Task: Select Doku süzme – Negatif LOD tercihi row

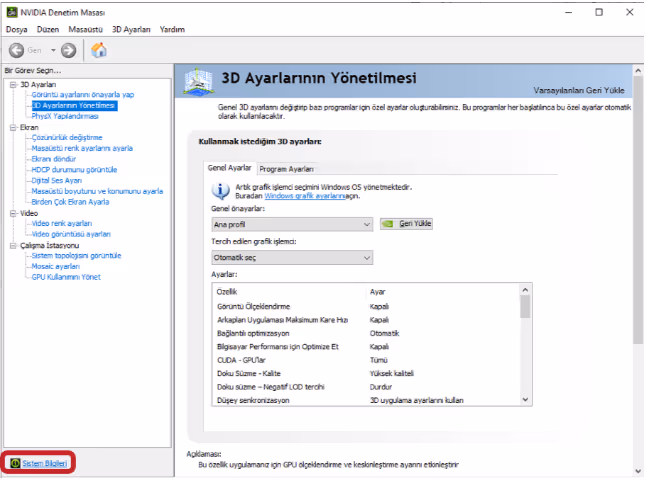Action: click(x=367, y=387)
